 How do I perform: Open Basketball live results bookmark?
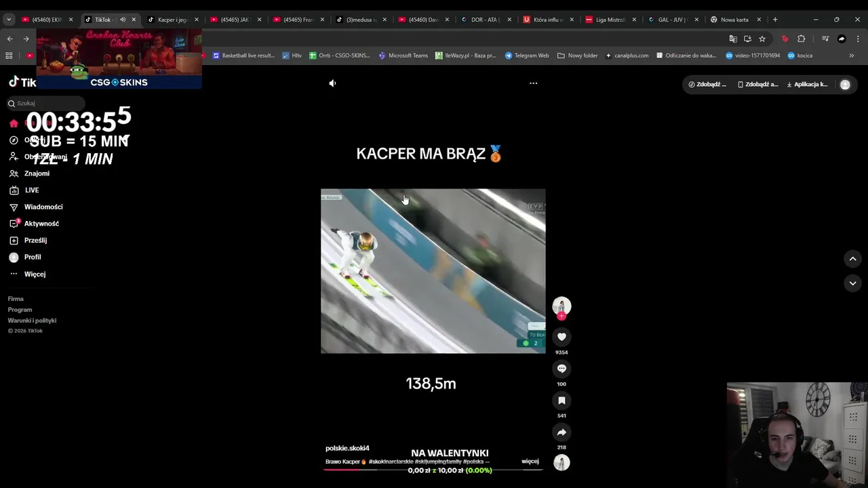pos(243,56)
